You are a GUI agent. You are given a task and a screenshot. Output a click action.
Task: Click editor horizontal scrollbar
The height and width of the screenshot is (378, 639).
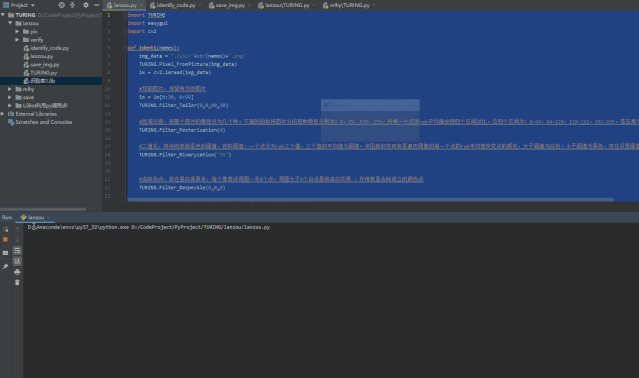tap(370, 200)
